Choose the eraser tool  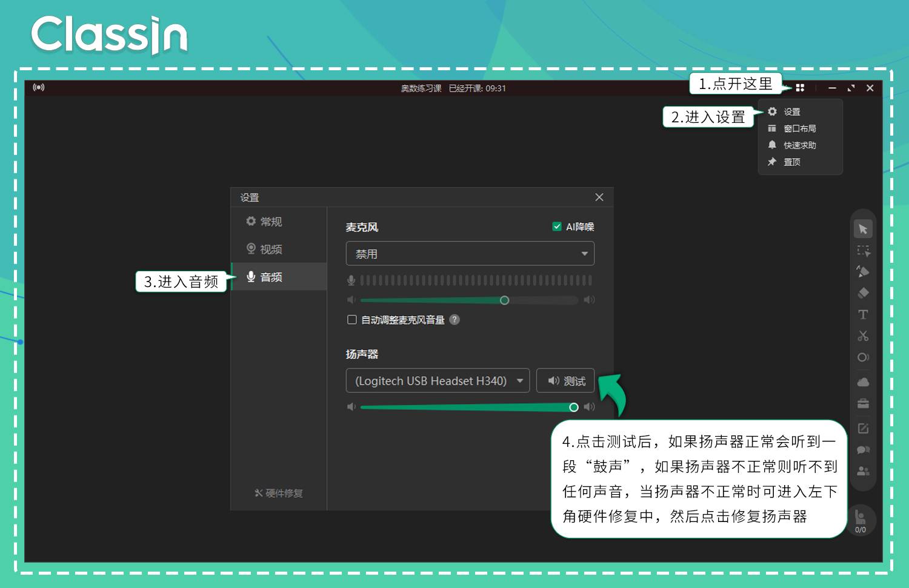pos(863,293)
